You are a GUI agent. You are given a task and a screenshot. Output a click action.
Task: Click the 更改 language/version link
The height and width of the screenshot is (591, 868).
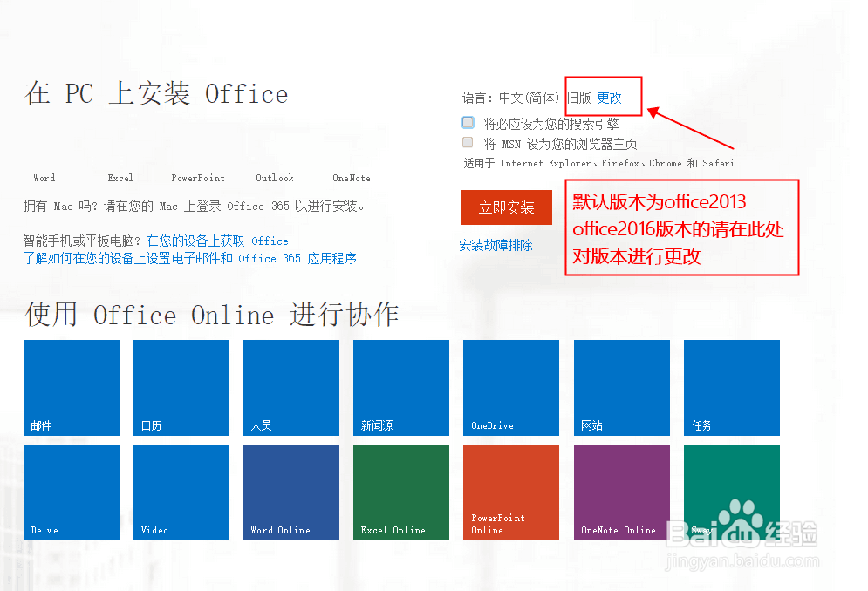point(609,98)
